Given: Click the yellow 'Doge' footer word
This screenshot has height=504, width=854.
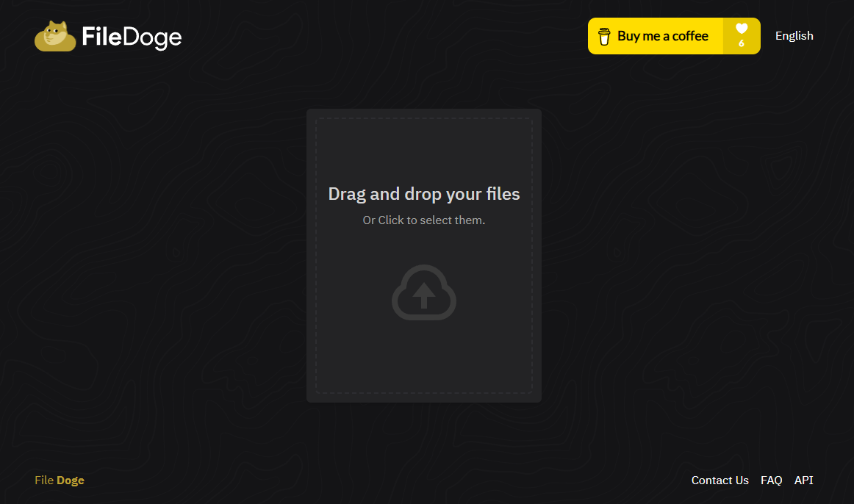Looking at the screenshot, I should (x=71, y=480).
